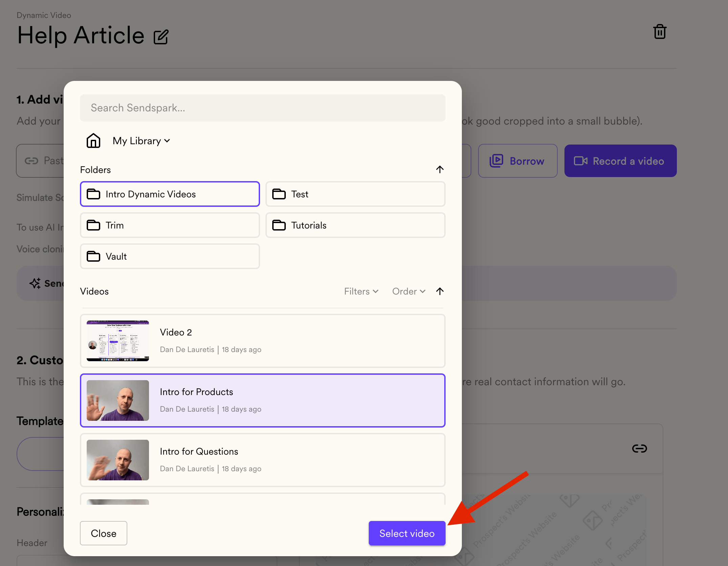Click the Intro for Products title
The image size is (728, 566).
point(196,392)
